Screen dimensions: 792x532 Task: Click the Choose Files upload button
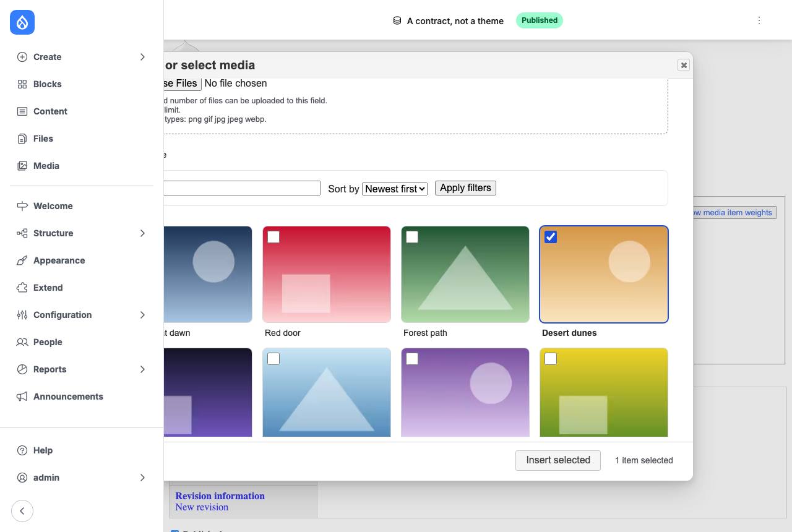pos(183,84)
